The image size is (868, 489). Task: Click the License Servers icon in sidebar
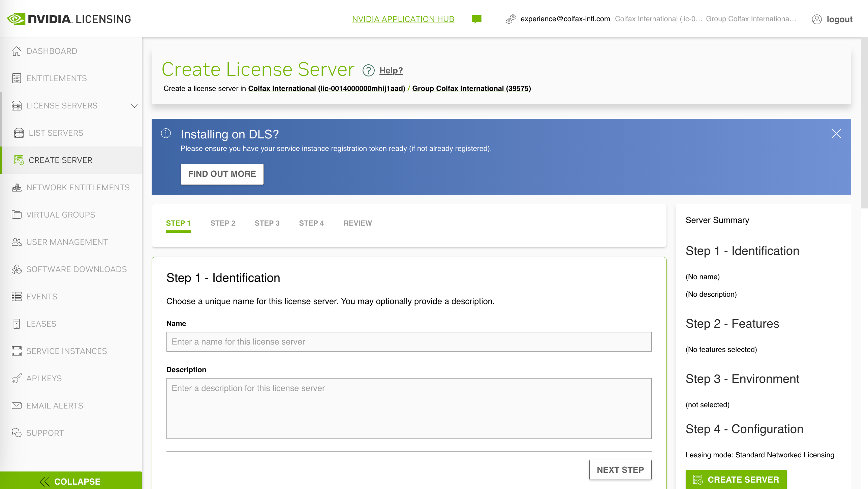click(17, 105)
